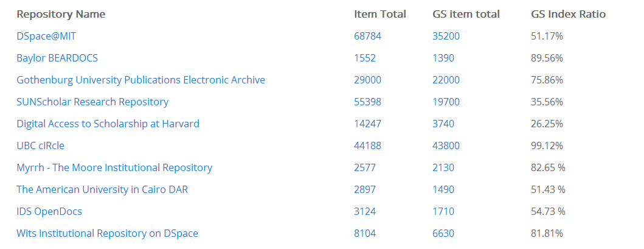This screenshot has width=644, height=249.
Task: Open Gothenburg University Publications Electronic Archive
Action: [x=140, y=80]
